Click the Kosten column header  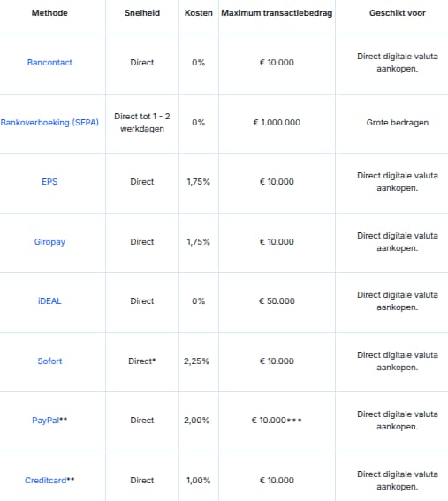pos(199,13)
